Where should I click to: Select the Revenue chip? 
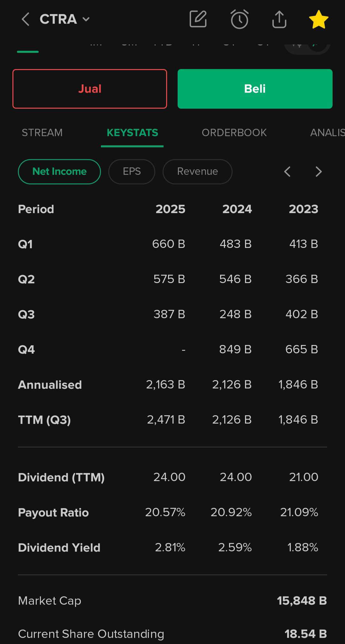coord(197,172)
